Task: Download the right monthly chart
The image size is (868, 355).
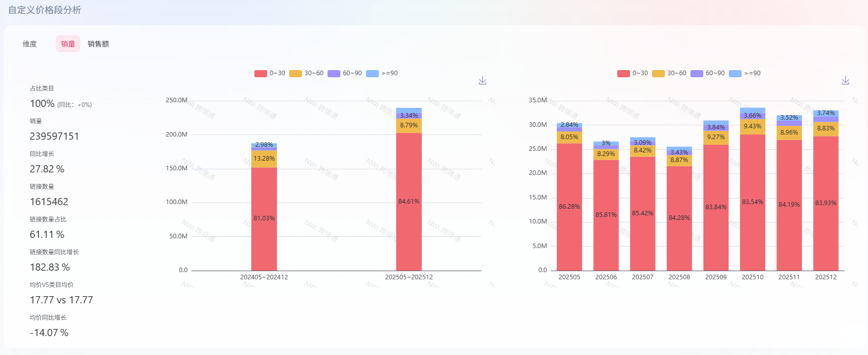Action: [845, 81]
